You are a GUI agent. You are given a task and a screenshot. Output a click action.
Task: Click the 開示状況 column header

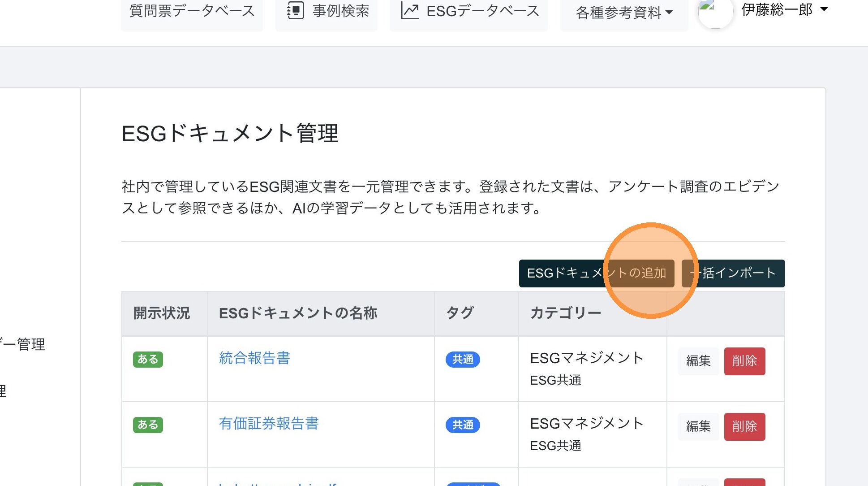162,313
